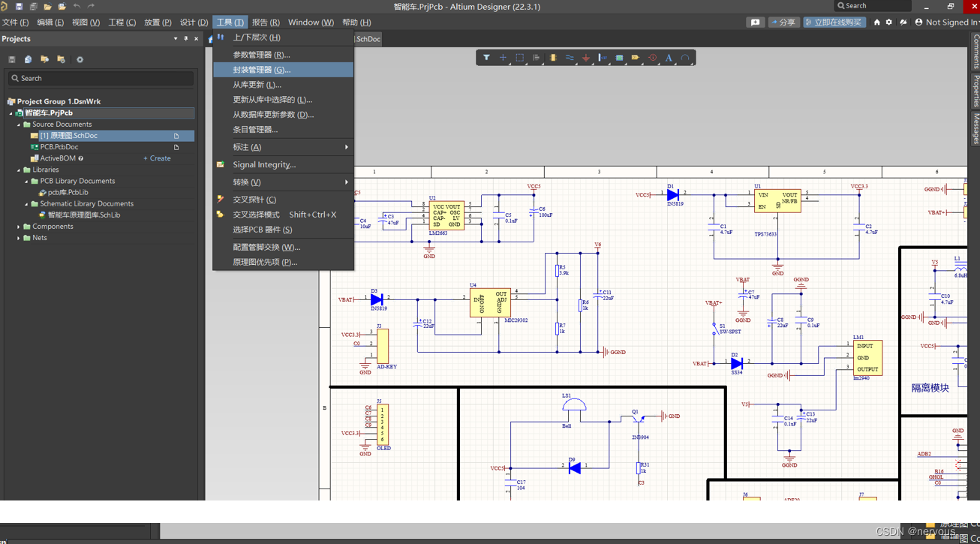
Task: Click the GND power port tool
Action: tap(586, 58)
